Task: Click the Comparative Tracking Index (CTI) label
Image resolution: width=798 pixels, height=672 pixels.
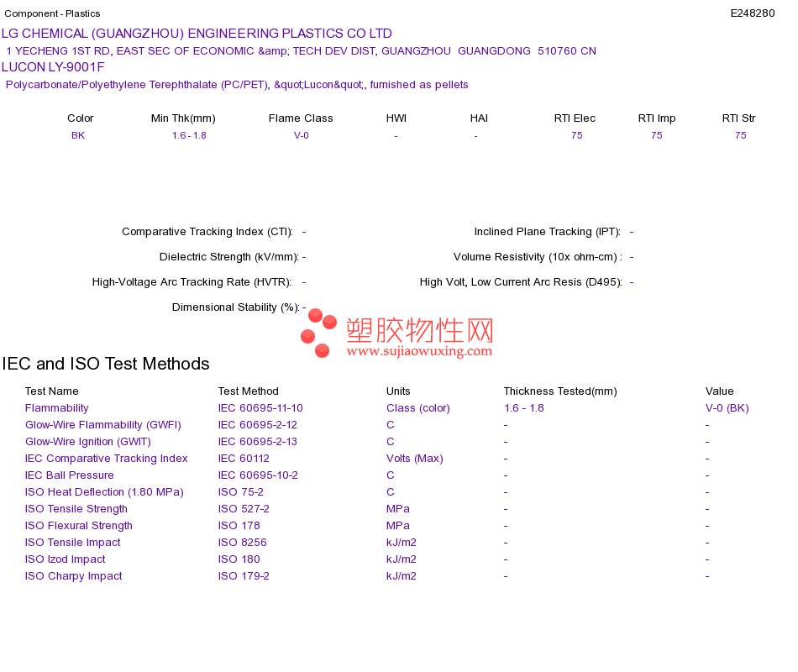Action: pyautogui.click(x=207, y=232)
